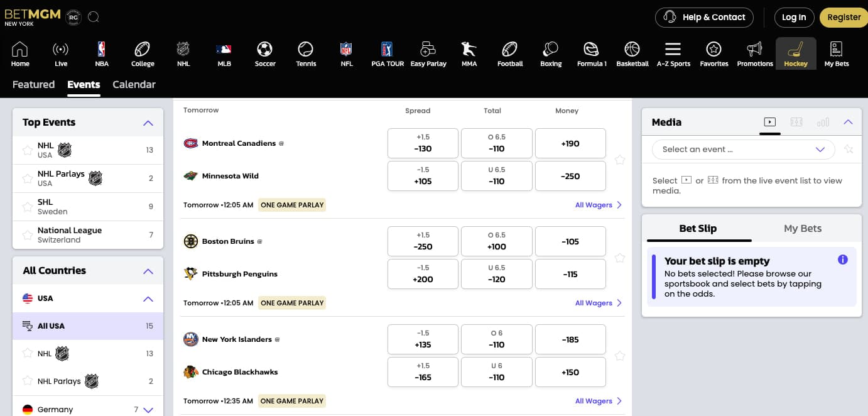Select NHL in the top navigation
Screen dimensions: 868x416
tap(183, 53)
